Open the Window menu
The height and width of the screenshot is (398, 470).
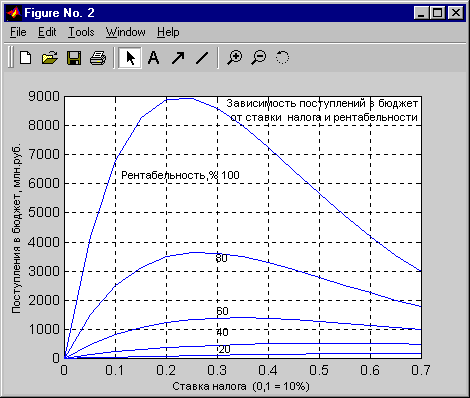click(126, 32)
